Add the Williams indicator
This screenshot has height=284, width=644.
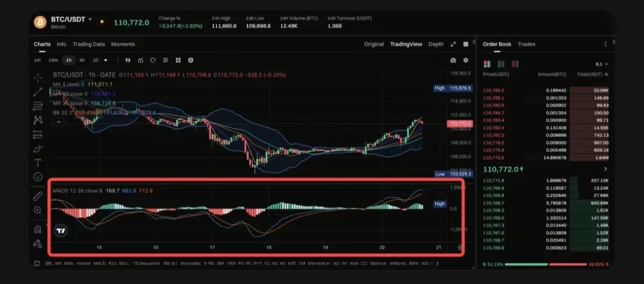398,264
